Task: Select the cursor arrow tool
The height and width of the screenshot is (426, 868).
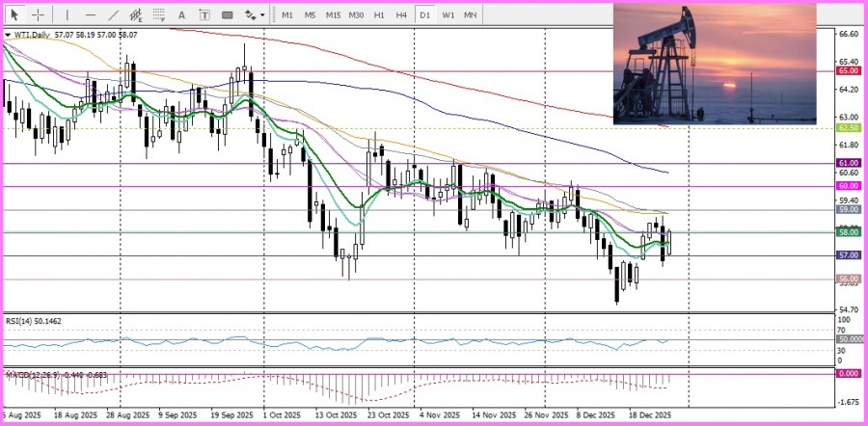Action: [x=16, y=15]
